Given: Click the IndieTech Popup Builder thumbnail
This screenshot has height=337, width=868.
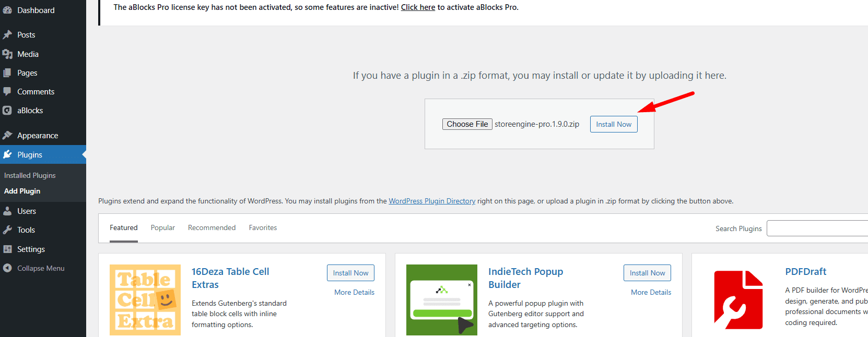Looking at the screenshot, I should point(442,300).
